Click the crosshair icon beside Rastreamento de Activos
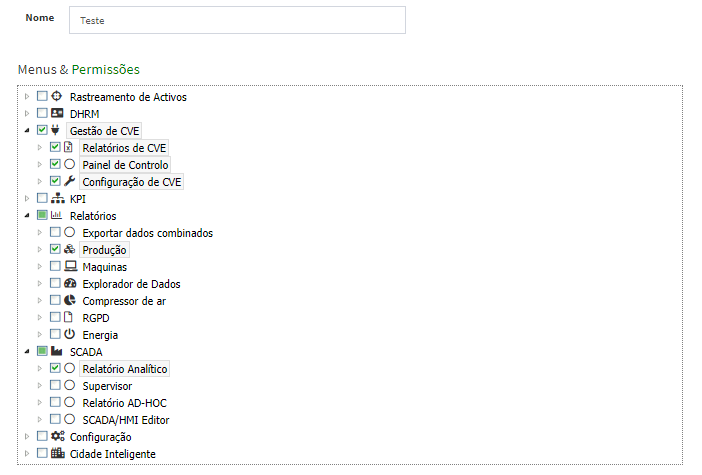Viewport: 702px width, 475px height. click(56, 97)
